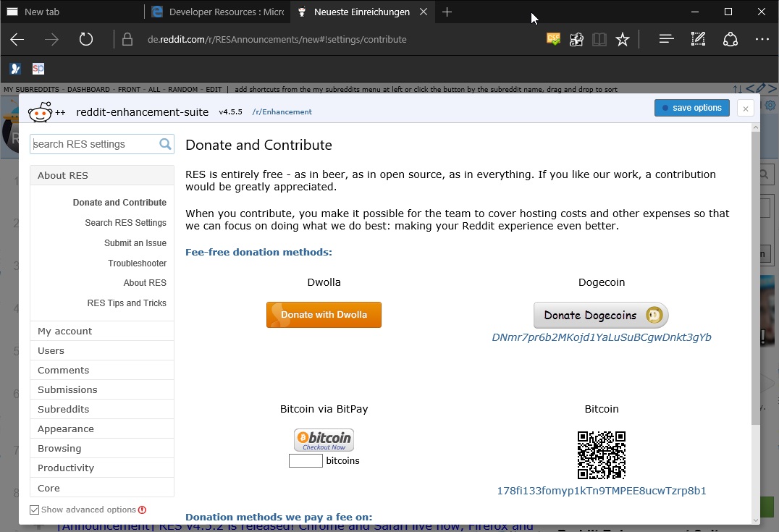This screenshot has width=779, height=532.
Task: Expand the My account category
Action: (102, 331)
